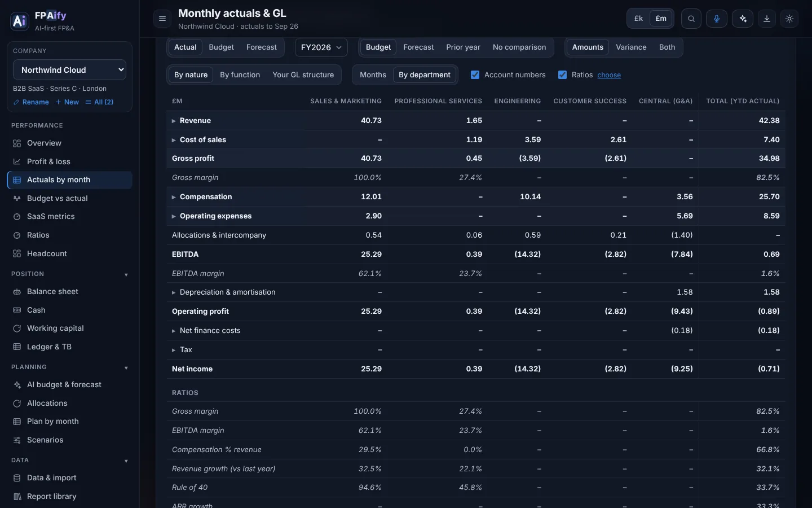Navigate to the Ratios page

pos(70,235)
